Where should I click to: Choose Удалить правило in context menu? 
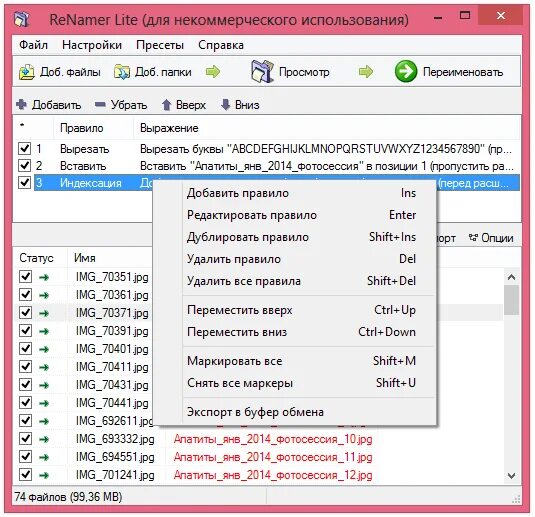[295, 259]
